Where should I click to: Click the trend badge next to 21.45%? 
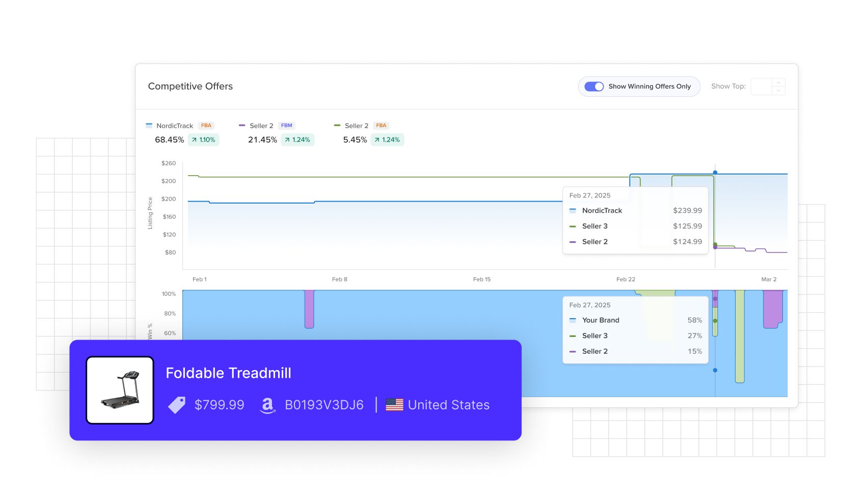tap(297, 139)
